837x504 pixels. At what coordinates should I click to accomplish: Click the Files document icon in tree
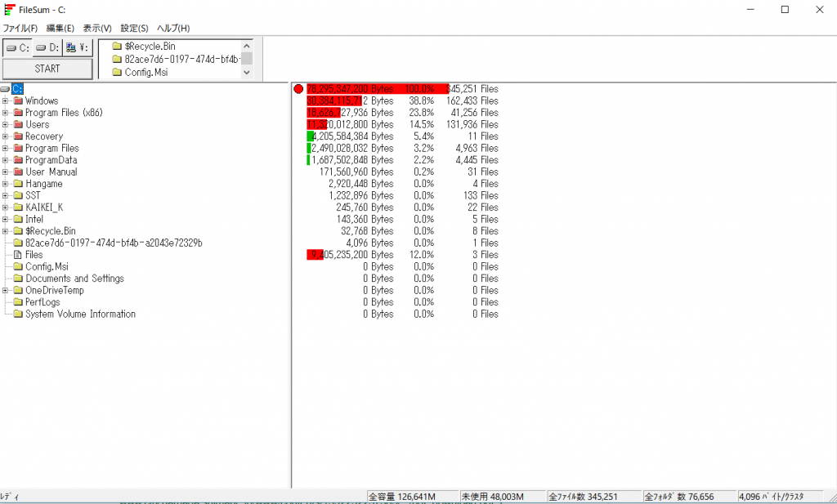click(18, 255)
